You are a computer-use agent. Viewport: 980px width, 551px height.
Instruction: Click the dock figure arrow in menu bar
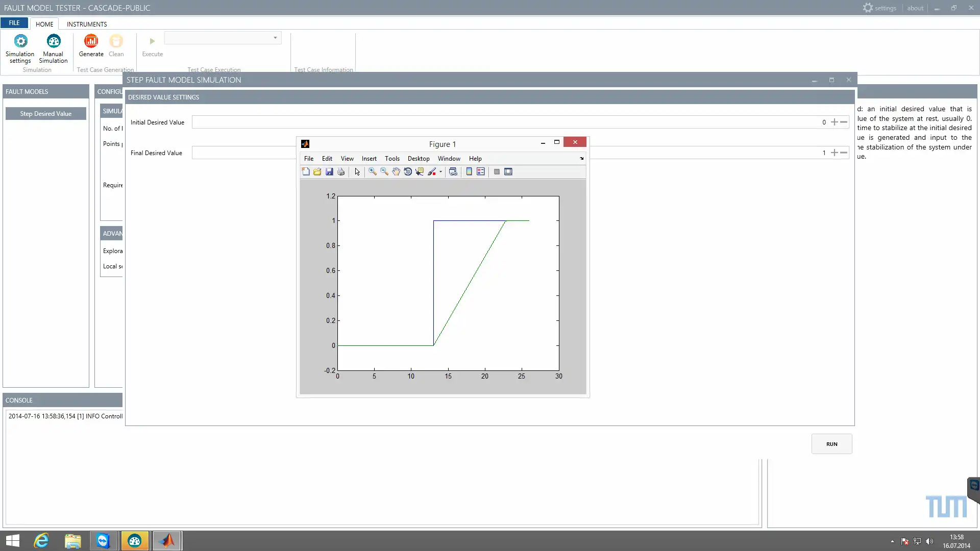coord(581,159)
